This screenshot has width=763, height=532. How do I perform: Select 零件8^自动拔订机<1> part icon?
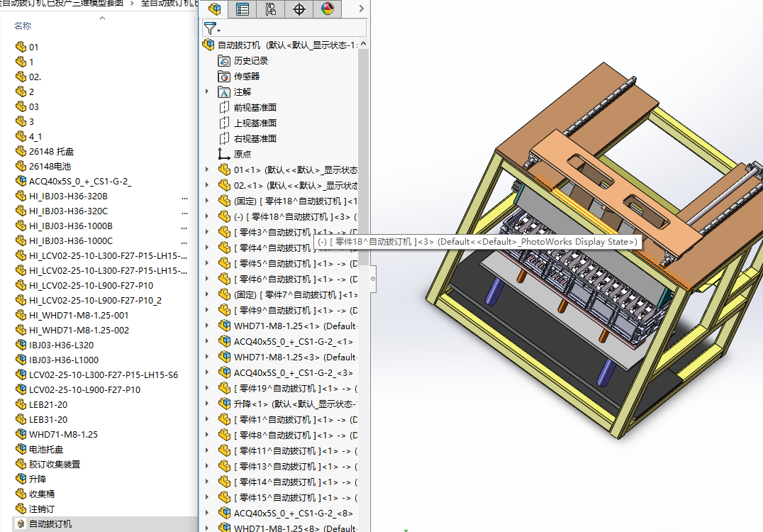(224, 435)
